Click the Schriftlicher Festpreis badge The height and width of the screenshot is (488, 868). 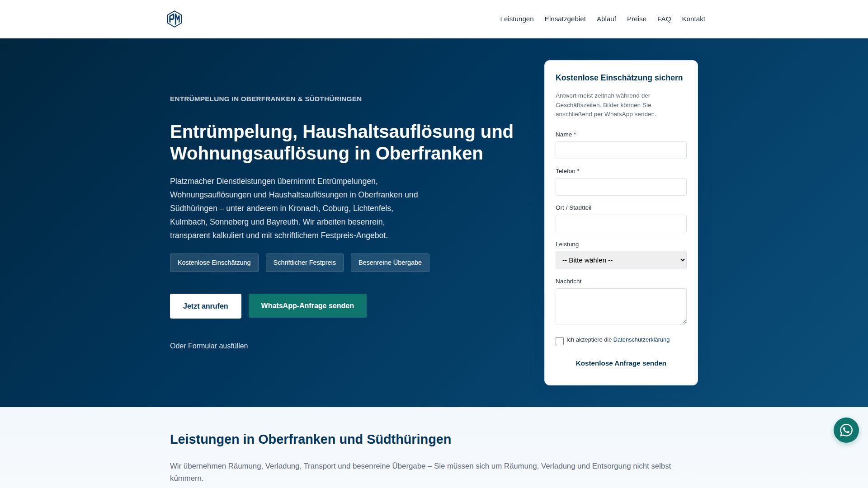(x=305, y=263)
